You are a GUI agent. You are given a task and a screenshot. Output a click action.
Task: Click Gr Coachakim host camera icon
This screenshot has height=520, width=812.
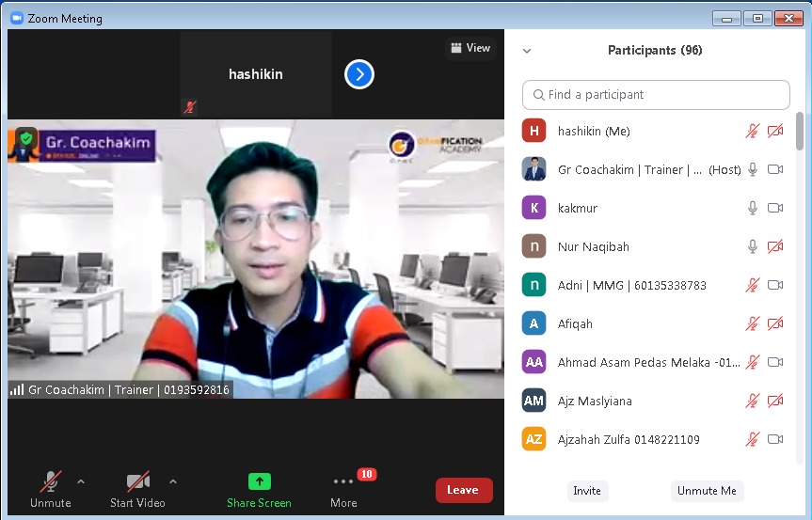click(x=775, y=169)
